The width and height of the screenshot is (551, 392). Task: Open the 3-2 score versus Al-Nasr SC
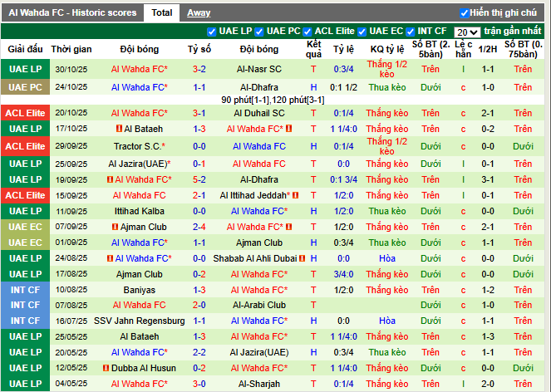[199, 69]
